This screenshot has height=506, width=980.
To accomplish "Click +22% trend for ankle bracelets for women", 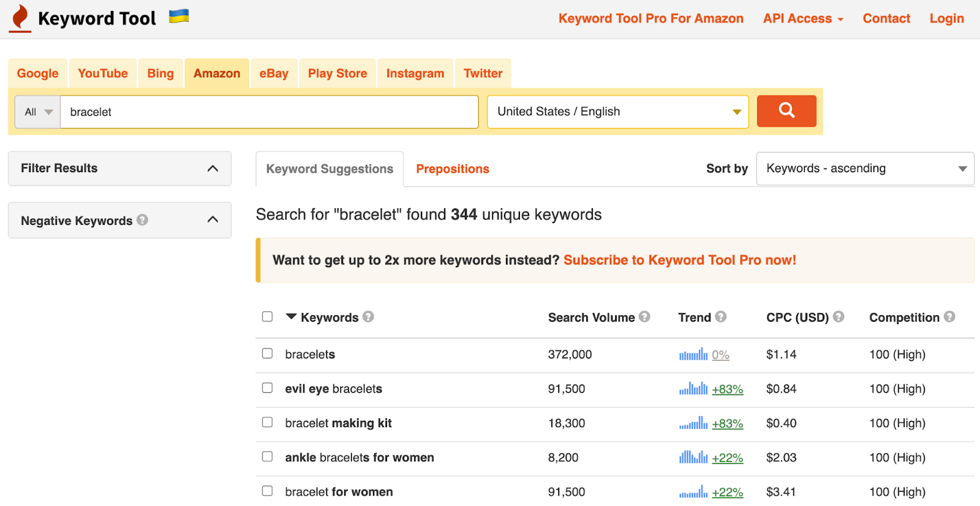I will [x=728, y=458].
